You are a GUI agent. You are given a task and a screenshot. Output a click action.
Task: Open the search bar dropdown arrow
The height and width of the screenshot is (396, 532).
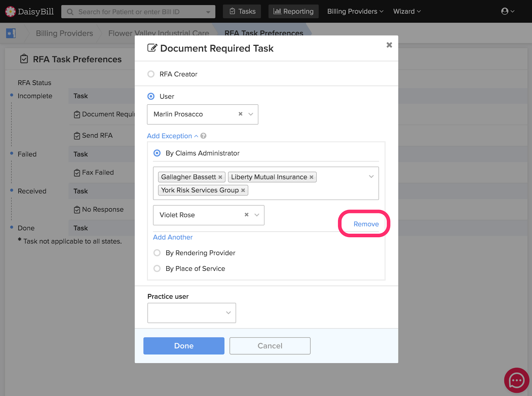[208, 12]
